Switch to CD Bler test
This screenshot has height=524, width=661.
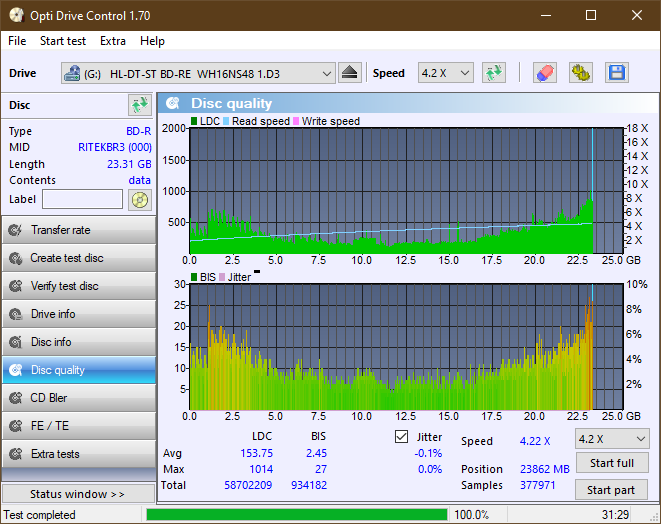(x=79, y=398)
